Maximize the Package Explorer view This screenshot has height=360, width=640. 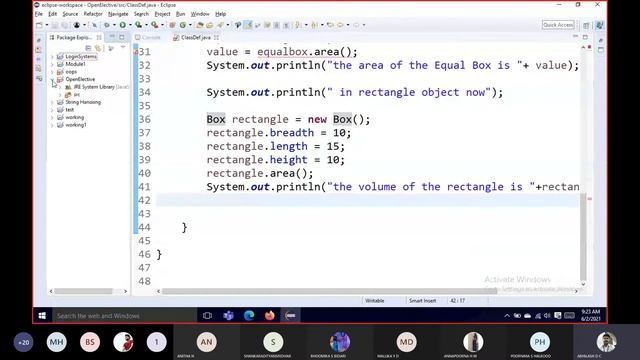(122, 37)
